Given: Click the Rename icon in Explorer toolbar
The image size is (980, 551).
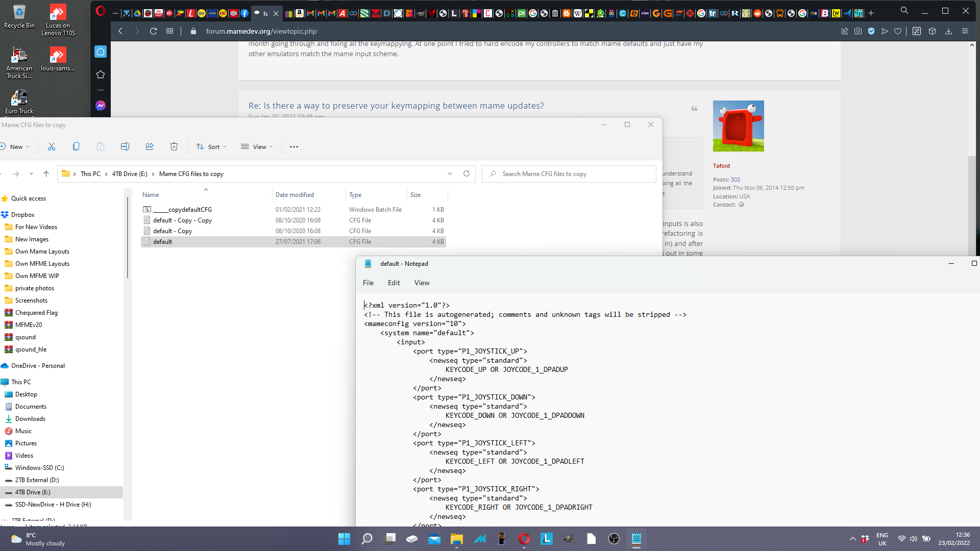Looking at the screenshot, I should [125, 147].
